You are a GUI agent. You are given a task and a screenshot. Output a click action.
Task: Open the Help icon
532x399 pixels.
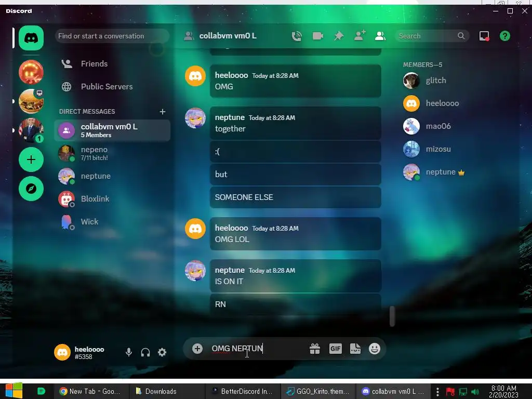pyautogui.click(x=505, y=36)
